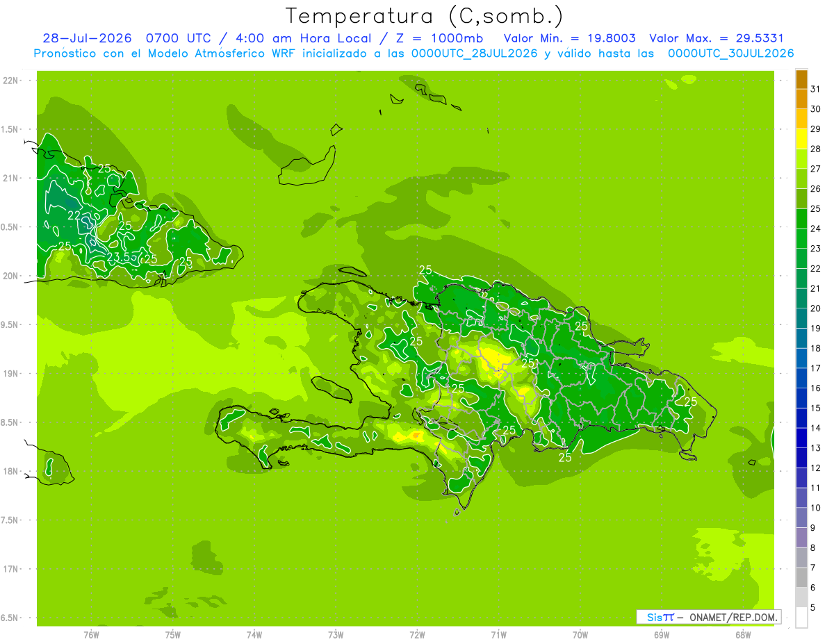Click the "70W" longitude axis label
Viewport: 834px width, 644px height.
(x=580, y=634)
